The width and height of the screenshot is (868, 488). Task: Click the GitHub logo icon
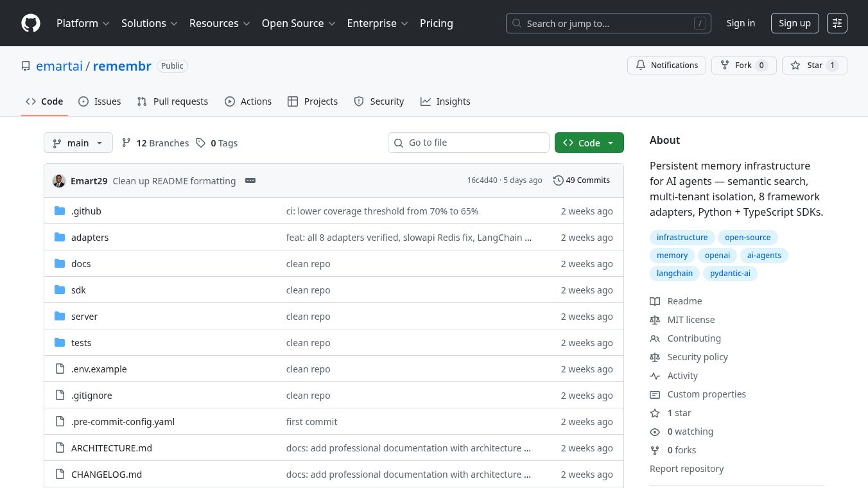(x=31, y=23)
